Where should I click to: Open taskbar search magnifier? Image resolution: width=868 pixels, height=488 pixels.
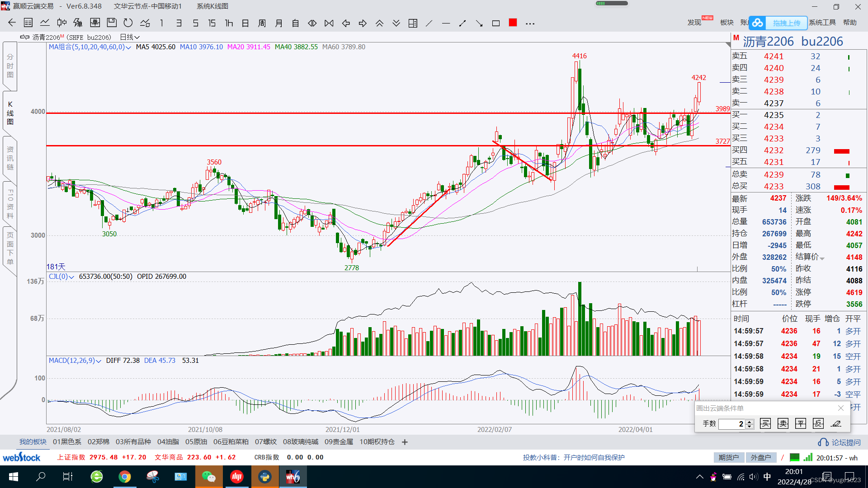pos(41,477)
